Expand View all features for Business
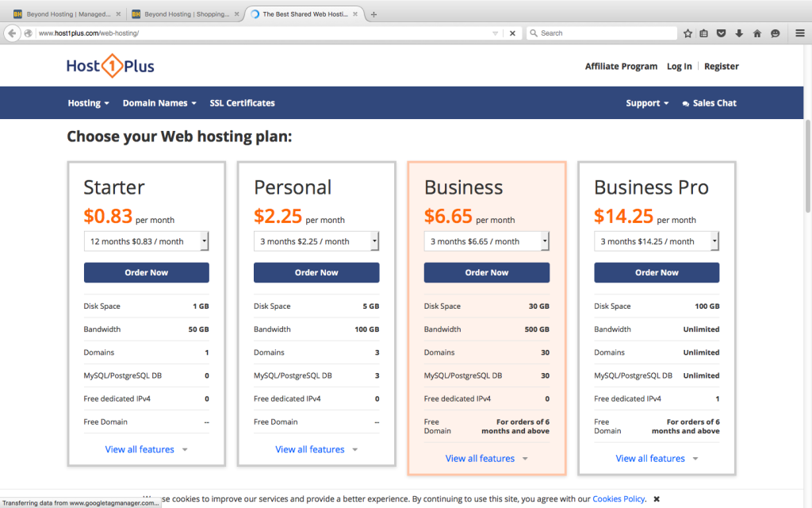The width and height of the screenshot is (812, 508). 486,458
